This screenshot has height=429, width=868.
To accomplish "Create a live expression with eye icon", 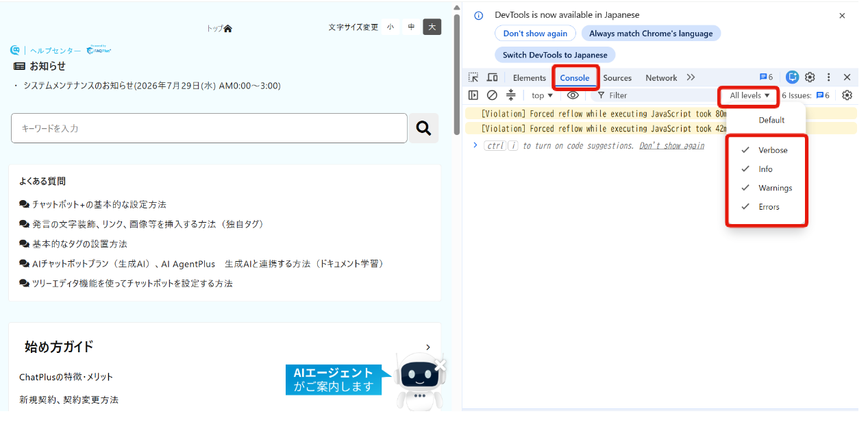I will pos(573,95).
